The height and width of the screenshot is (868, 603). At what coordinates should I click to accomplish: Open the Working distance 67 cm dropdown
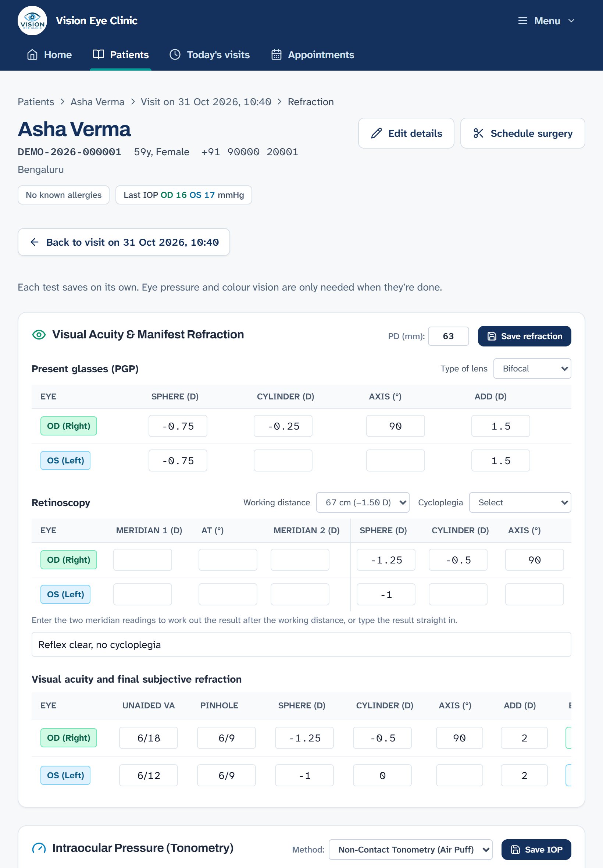363,502
